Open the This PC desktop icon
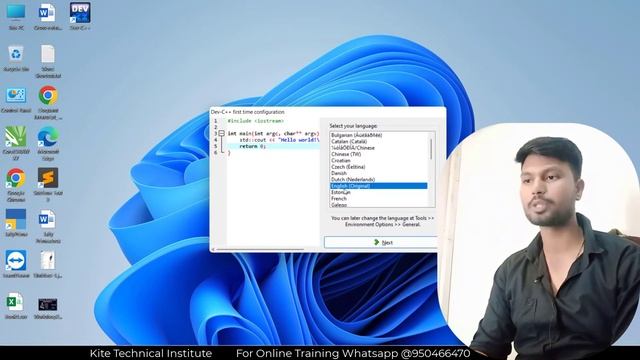Viewport: 640px width, 360px height. (16, 16)
